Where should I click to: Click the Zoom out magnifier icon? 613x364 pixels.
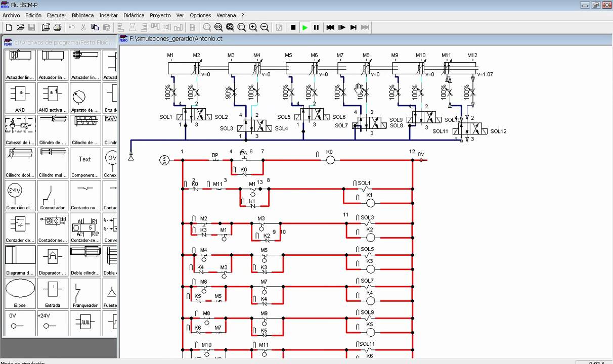265,27
